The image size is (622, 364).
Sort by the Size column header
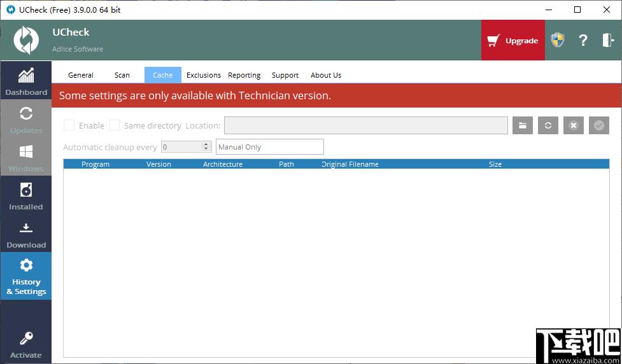pyautogui.click(x=495, y=164)
